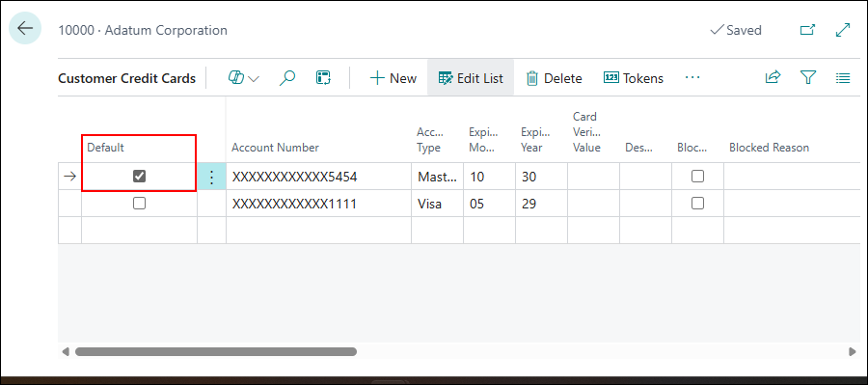Viewport: 868px width, 385px height.
Task: Go back using the arrow button
Action: click(25, 28)
